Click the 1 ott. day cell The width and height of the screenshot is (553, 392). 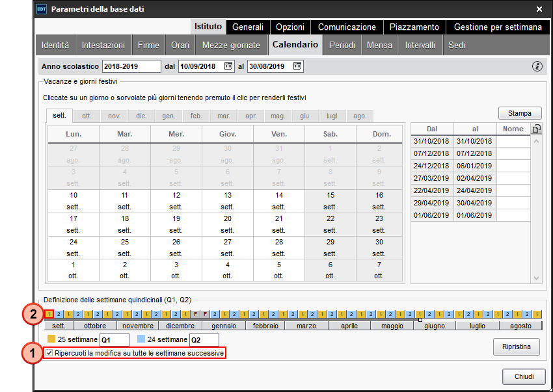click(74, 270)
